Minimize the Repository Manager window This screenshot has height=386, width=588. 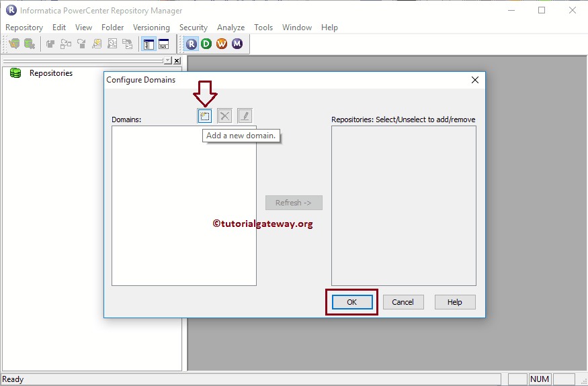[511, 10]
